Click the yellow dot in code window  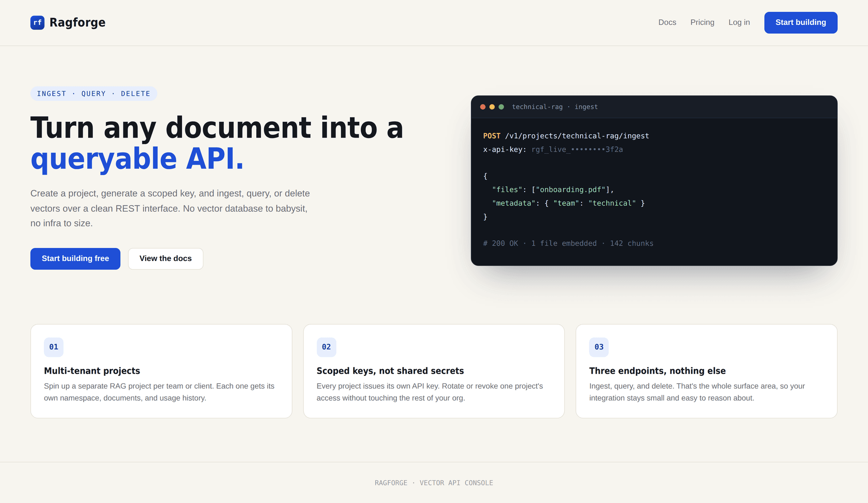pos(492,107)
